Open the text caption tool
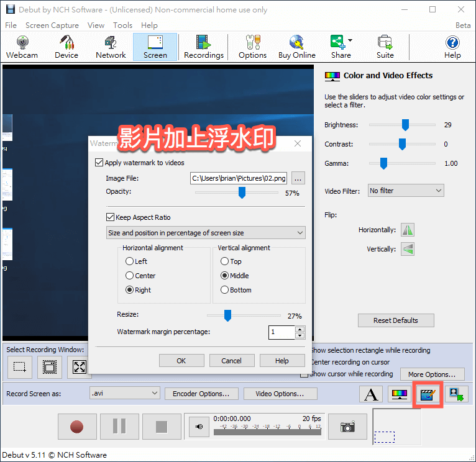This screenshot has height=462, width=476. [371, 394]
